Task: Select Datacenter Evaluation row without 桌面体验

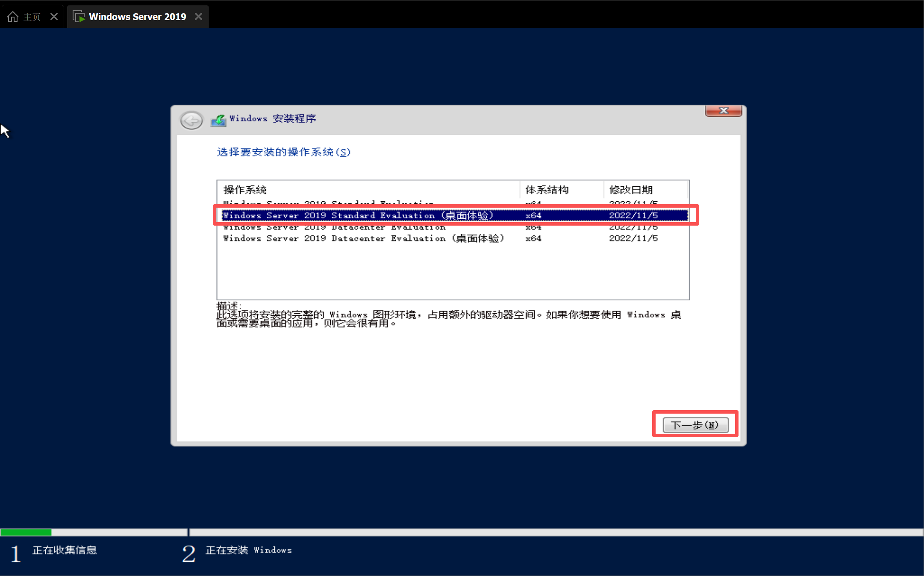Action: coord(455,227)
